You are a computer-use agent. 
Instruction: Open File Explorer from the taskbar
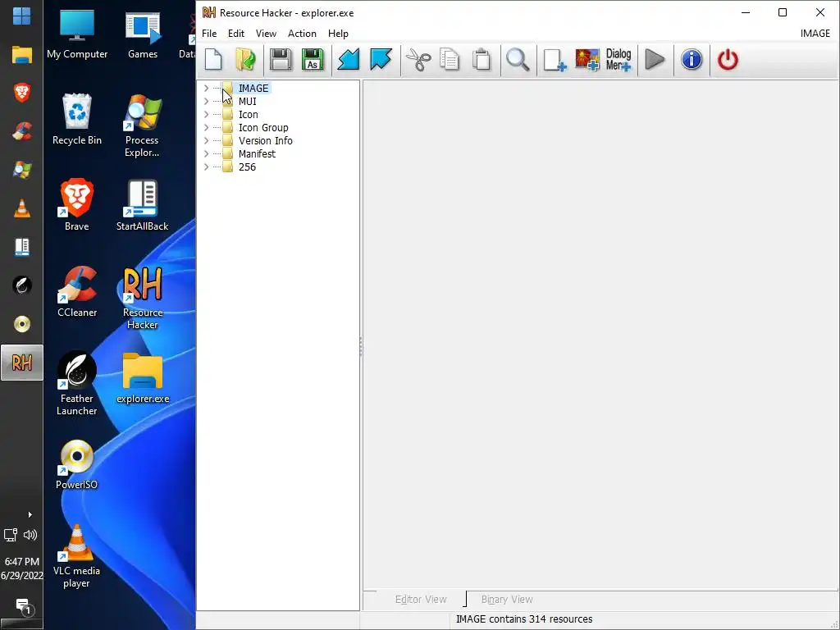point(21,55)
